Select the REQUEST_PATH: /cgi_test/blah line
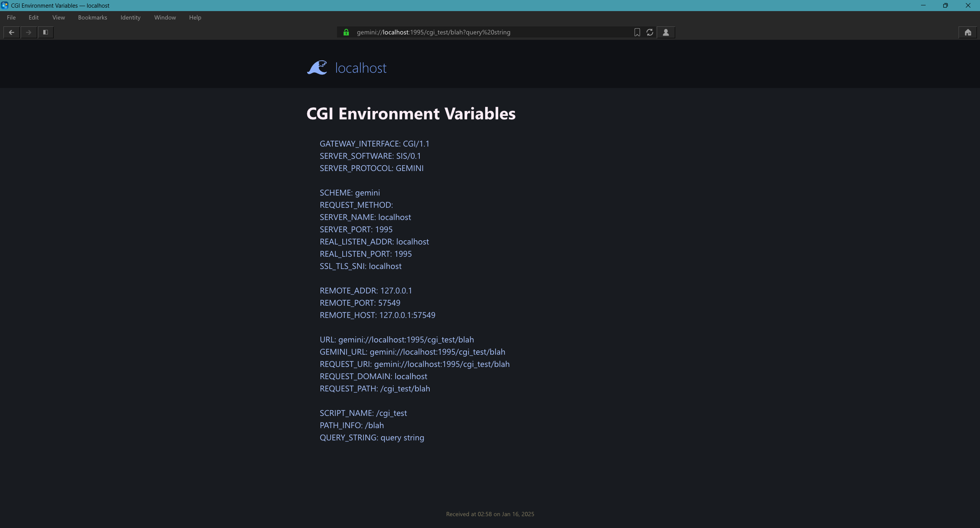980x528 pixels. [x=375, y=389]
